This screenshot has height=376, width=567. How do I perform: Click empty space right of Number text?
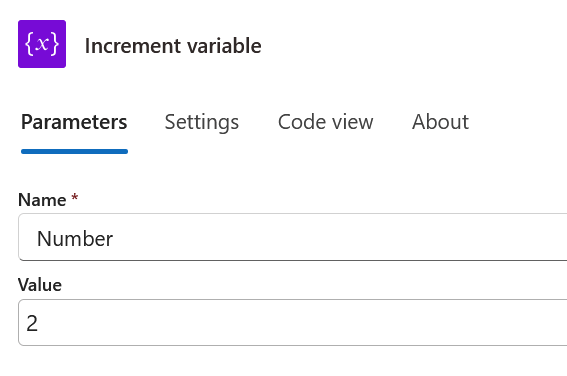(325, 239)
